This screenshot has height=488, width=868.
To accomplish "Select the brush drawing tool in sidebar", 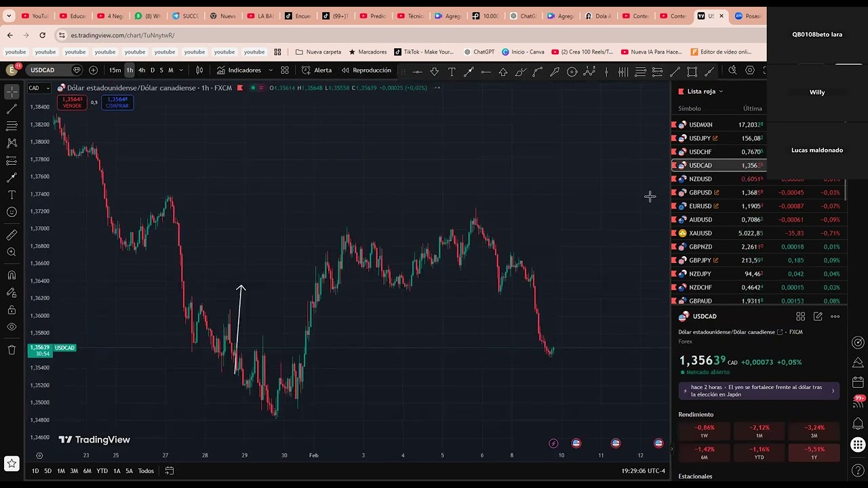I will (x=12, y=178).
